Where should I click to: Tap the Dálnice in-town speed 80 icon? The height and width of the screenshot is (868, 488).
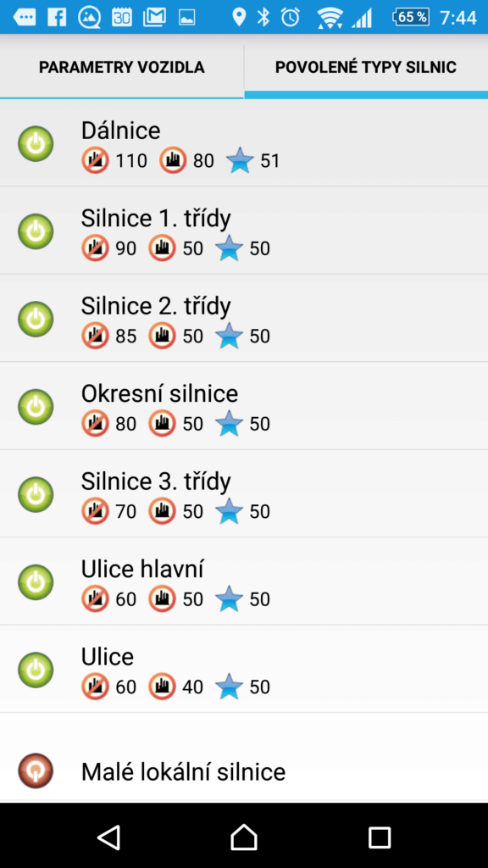coord(173,160)
